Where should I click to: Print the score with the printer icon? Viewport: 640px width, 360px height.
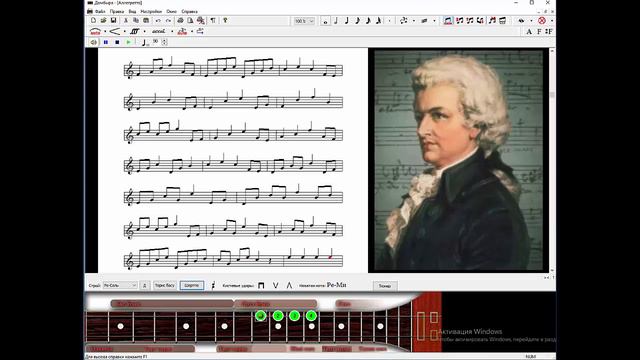click(x=180, y=20)
